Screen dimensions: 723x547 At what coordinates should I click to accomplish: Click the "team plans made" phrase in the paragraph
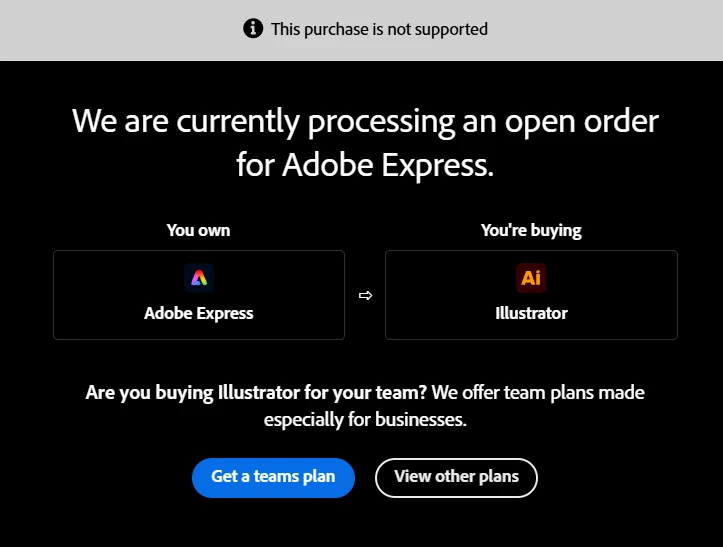click(574, 393)
